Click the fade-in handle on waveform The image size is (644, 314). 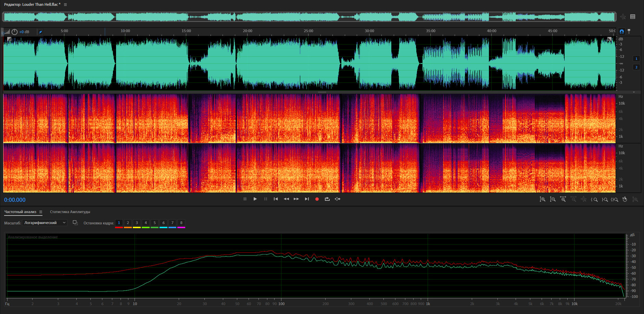pos(9,39)
